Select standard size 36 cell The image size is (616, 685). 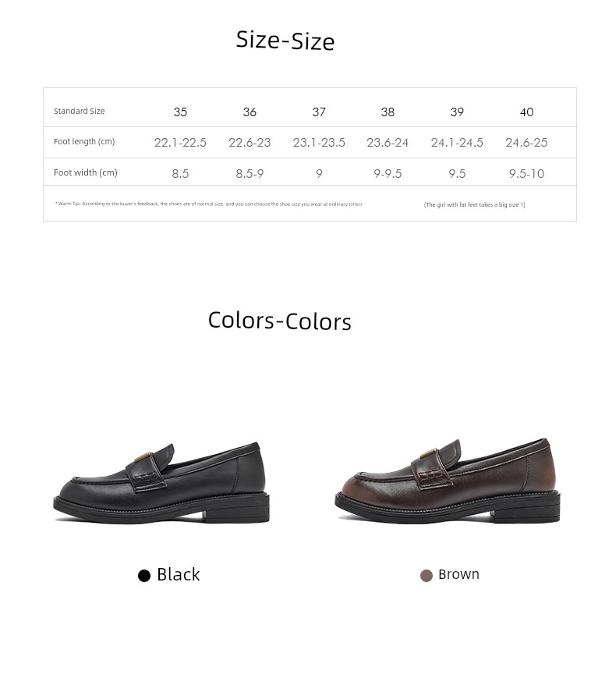point(250,112)
